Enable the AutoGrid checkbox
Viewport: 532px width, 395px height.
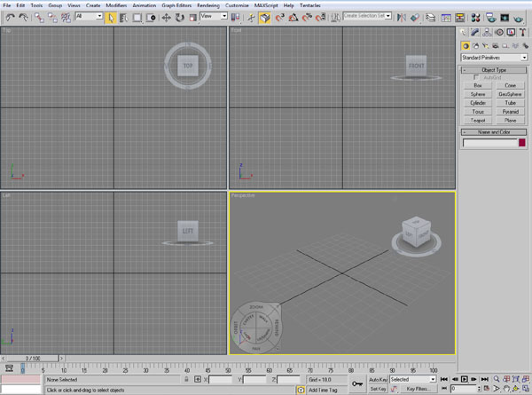(476, 77)
